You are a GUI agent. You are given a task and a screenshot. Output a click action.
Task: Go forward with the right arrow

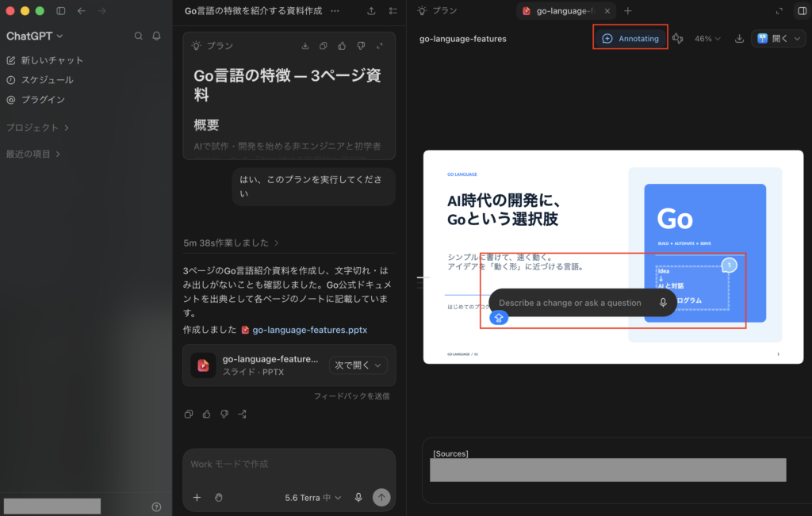[101, 11]
